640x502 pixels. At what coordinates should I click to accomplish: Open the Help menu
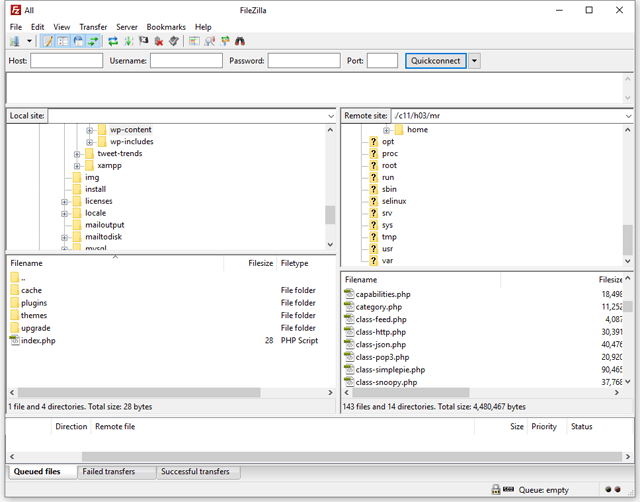point(203,27)
